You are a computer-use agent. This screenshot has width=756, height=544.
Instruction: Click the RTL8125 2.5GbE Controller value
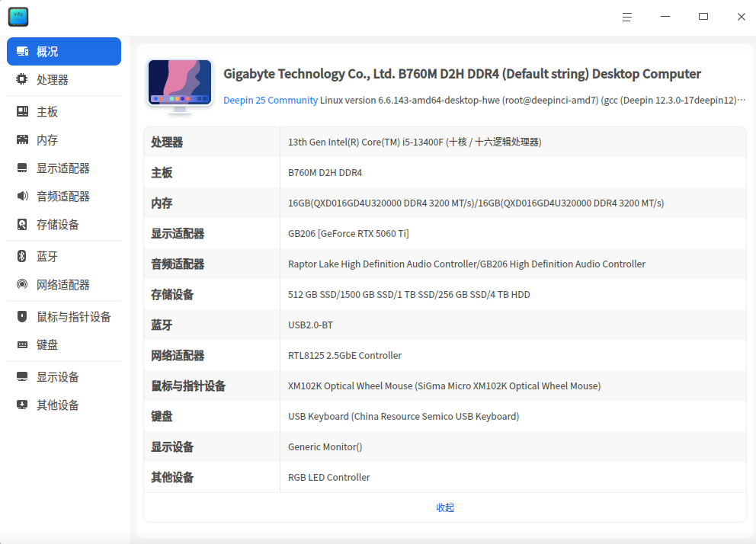(x=344, y=356)
